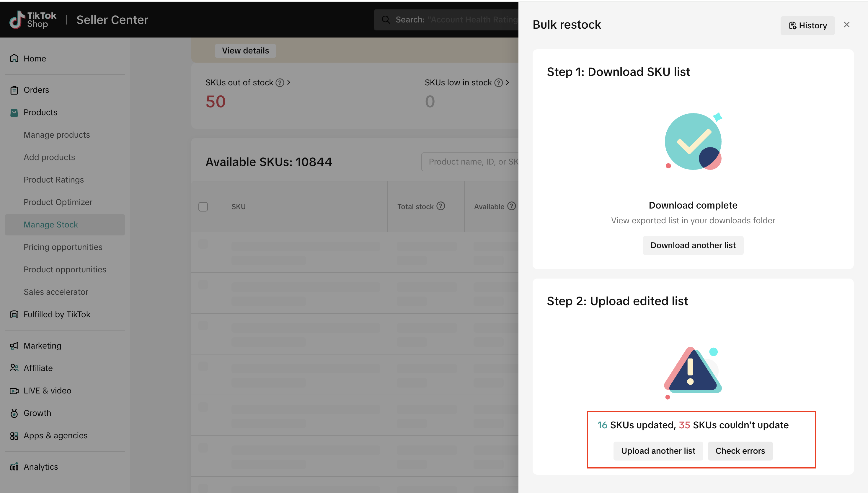Click the Home house icon

point(14,58)
